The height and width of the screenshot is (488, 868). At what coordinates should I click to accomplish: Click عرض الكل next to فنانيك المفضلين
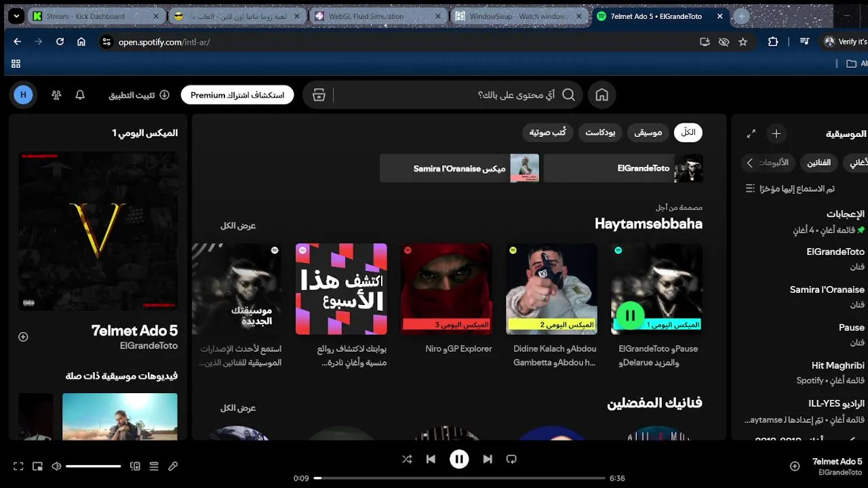(x=238, y=408)
